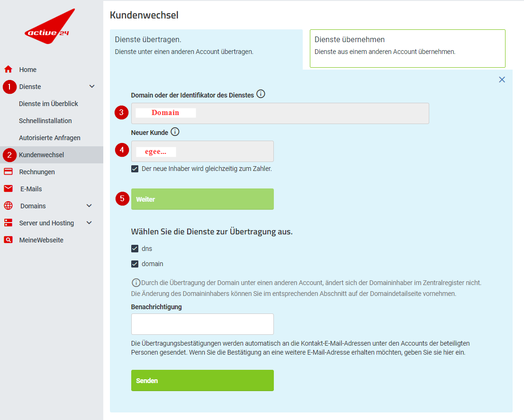Click the Domains globe icon
The height and width of the screenshot is (420, 524).
[x=8, y=206]
